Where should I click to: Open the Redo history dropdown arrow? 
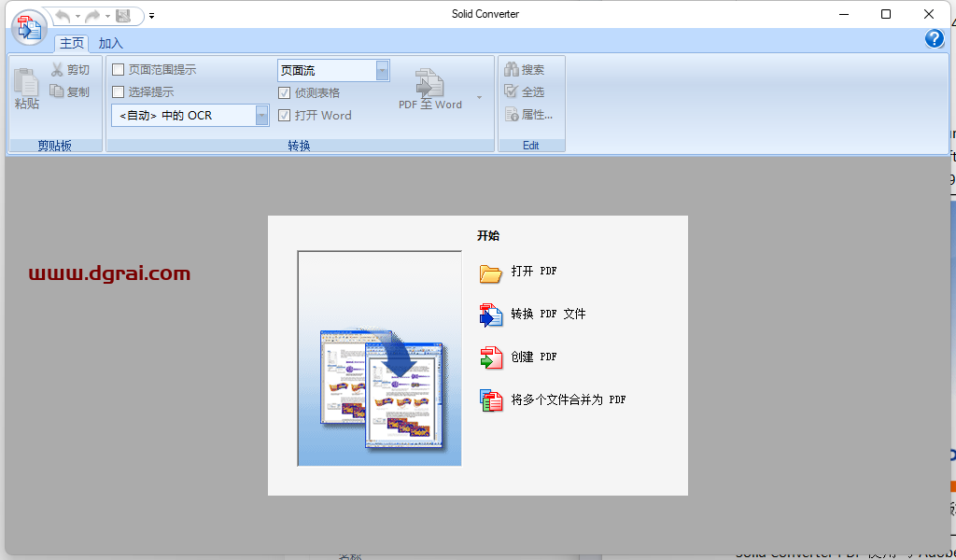(107, 17)
